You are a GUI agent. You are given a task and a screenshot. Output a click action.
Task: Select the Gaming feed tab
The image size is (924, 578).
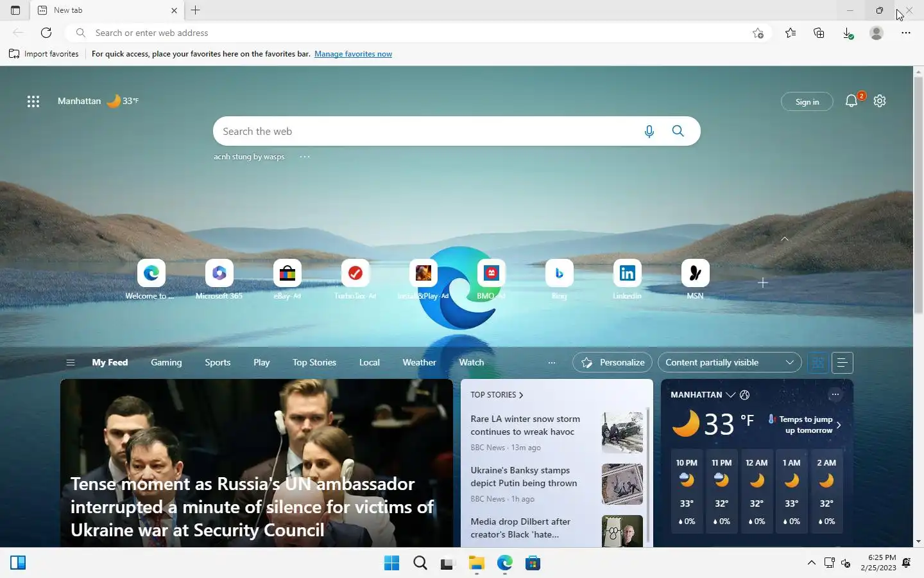166,362
